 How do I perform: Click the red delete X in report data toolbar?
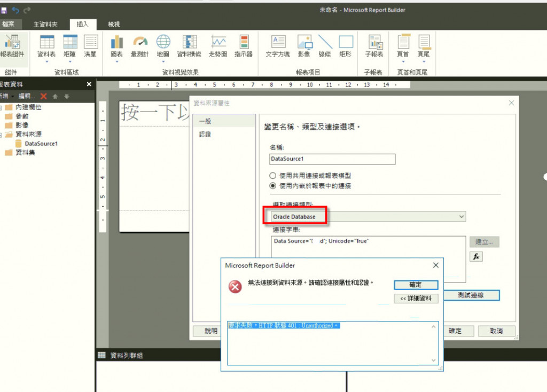tap(44, 96)
